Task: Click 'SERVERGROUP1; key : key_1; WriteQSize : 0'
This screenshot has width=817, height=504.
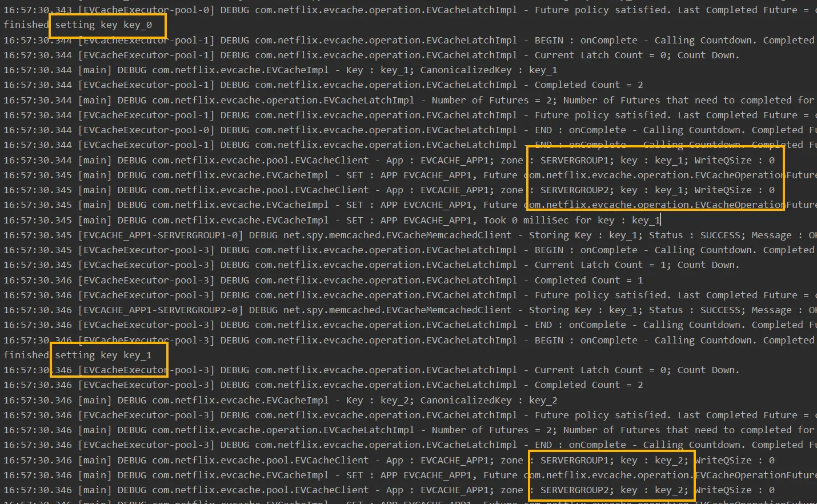Action: point(658,160)
